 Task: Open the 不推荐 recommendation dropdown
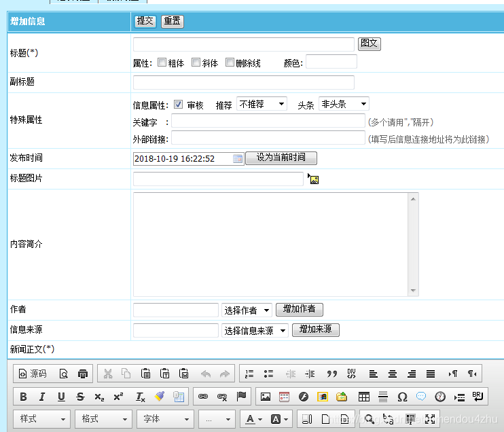pos(262,104)
